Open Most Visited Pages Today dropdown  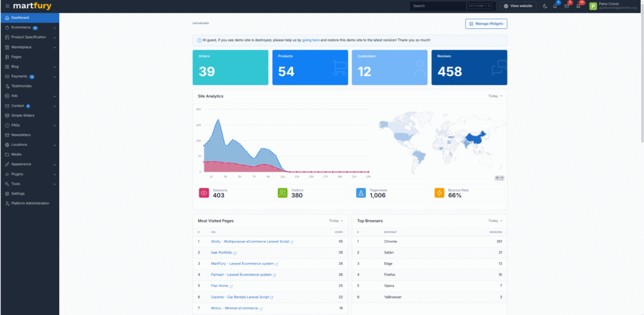[336, 221]
